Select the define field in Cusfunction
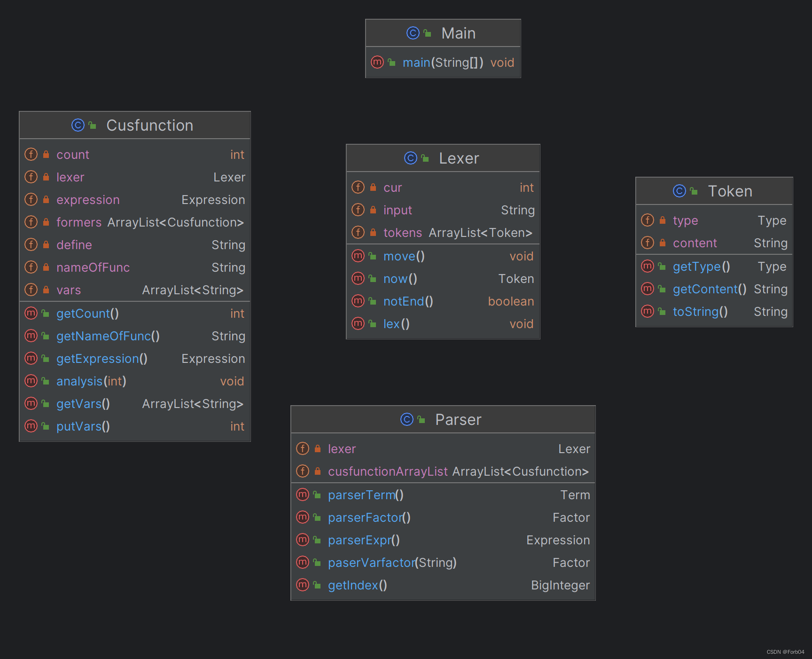Image resolution: width=812 pixels, height=659 pixels. click(x=135, y=245)
